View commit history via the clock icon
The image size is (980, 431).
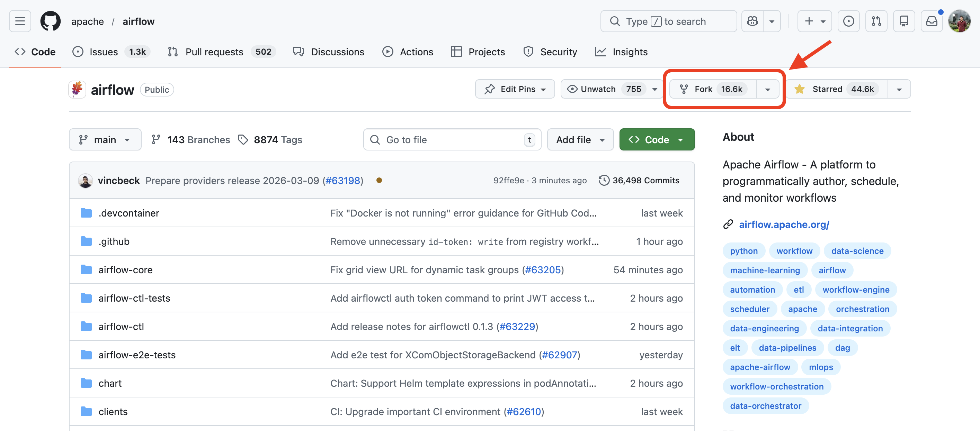pos(604,180)
